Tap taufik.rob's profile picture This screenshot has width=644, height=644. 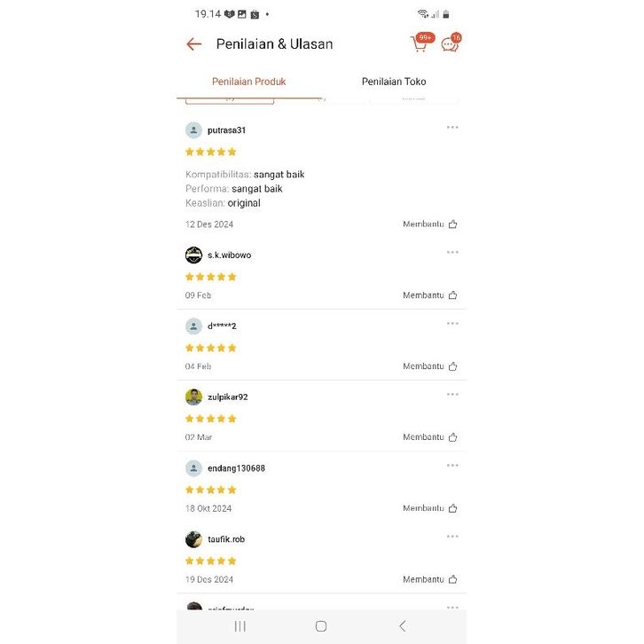[x=193, y=539]
